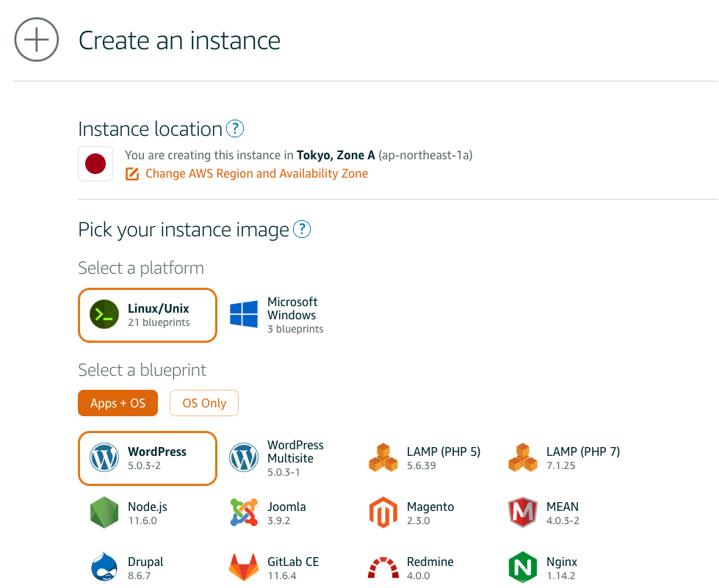Click LAMP version 7.1.25 text
Viewport: 719px width, 588px height.
(x=561, y=465)
